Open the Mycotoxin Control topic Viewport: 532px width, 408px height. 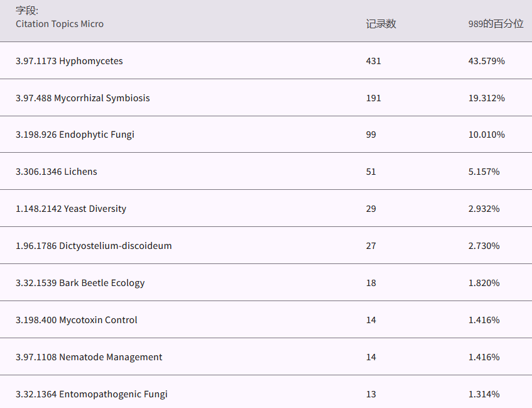click(76, 320)
